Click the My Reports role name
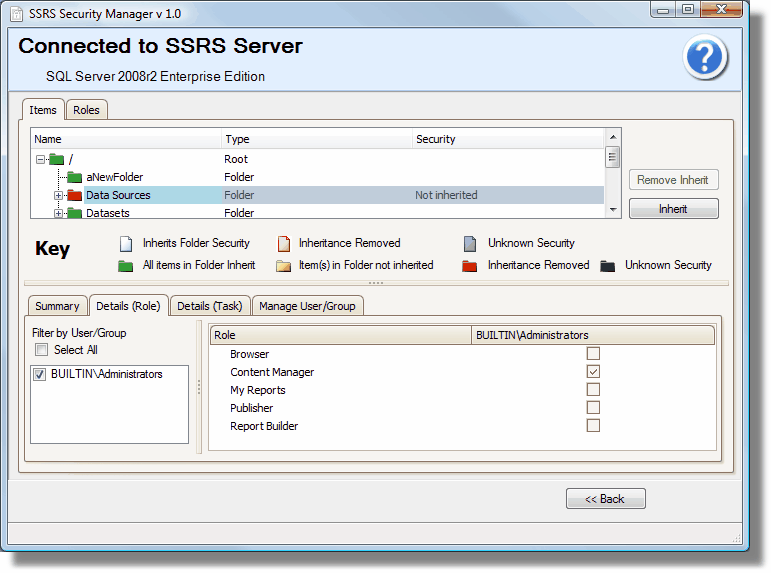This screenshot has height=573, width=771. pos(258,391)
